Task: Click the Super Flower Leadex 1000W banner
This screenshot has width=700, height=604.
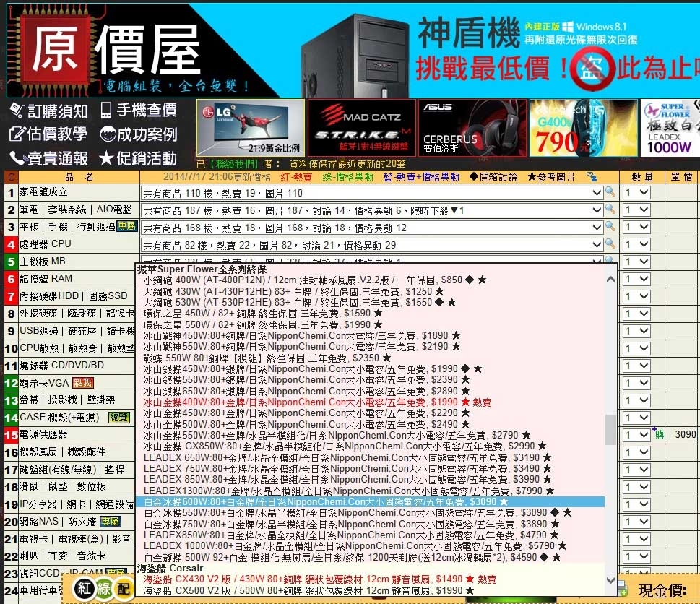Action: pos(670,128)
